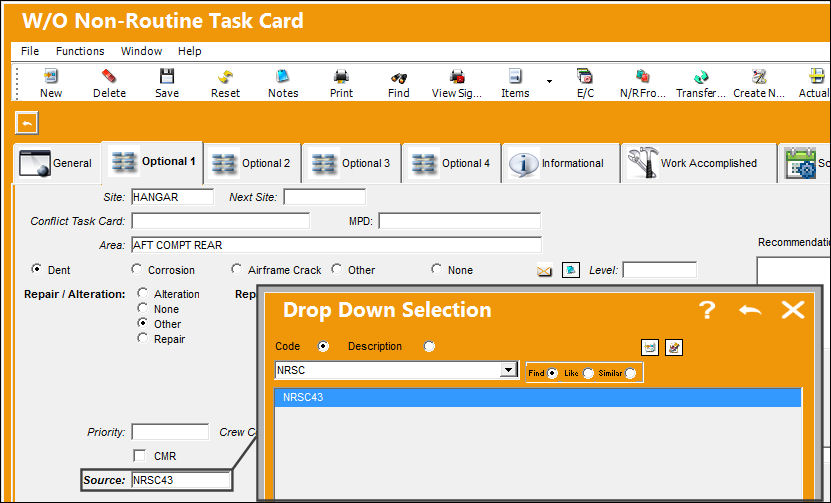Click the first small icon above the Find options
The image size is (831, 503).
point(650,348)
